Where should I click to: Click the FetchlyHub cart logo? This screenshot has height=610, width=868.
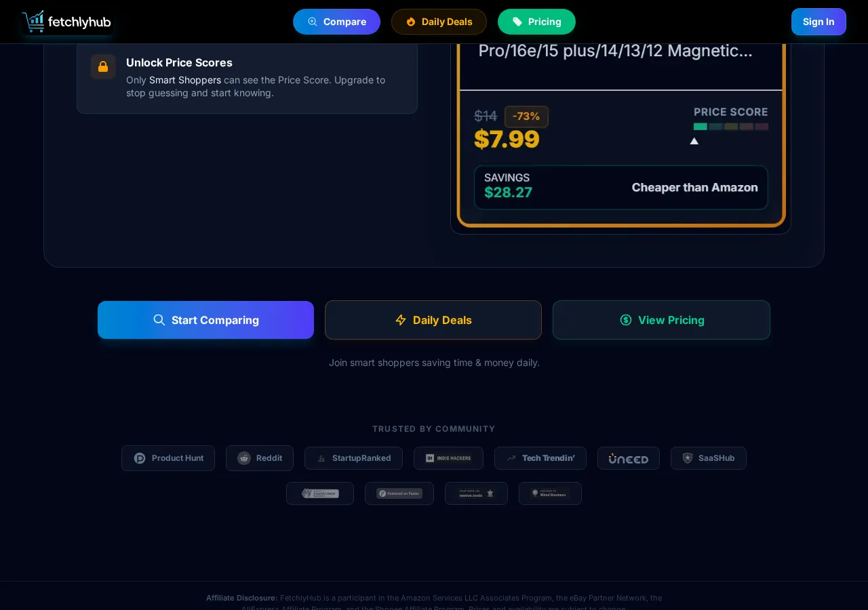pyautogui.click(x=33, y=21)
